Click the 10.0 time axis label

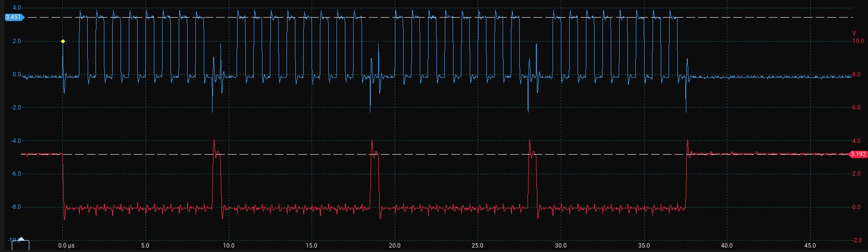(x=228, y=246)
